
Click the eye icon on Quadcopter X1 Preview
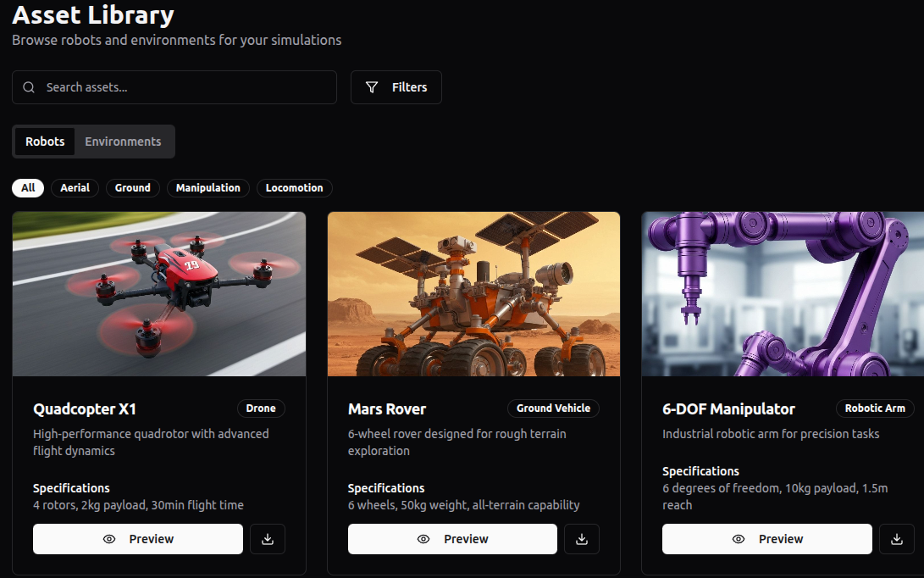(108, 539)
